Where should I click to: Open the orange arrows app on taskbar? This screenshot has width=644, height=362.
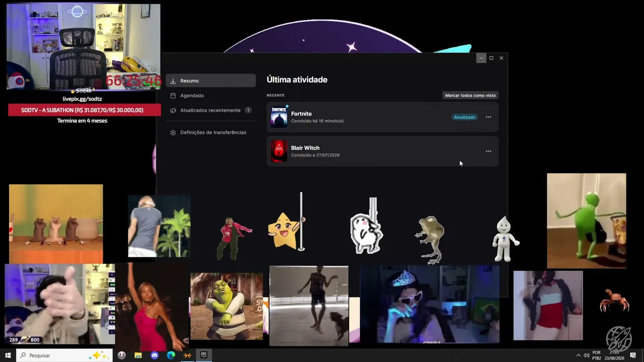[x=187, y=355]
